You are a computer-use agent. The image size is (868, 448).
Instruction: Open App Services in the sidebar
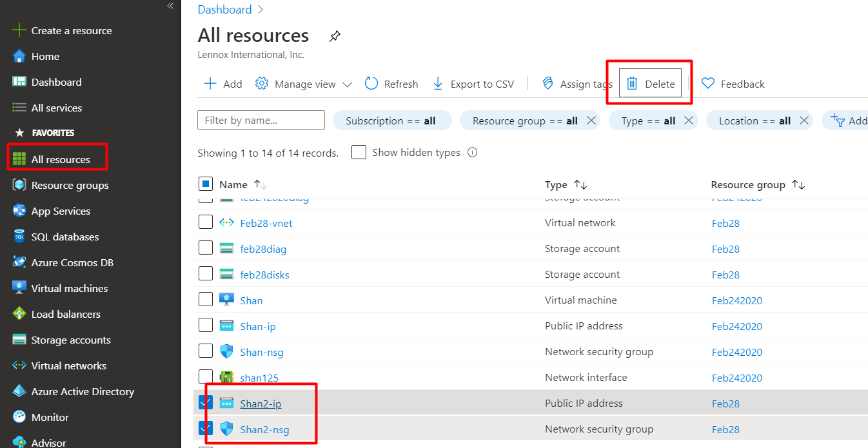click(61, 211)
